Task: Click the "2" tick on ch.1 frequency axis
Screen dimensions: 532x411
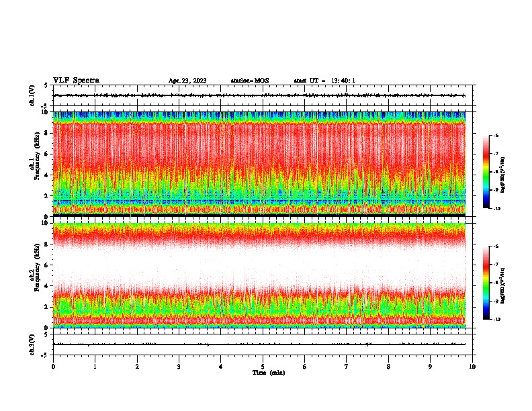Action: click(x=47, y=195)
